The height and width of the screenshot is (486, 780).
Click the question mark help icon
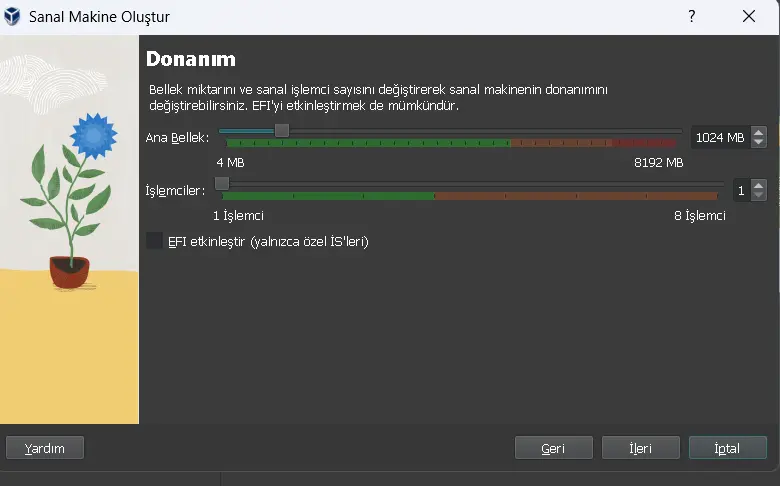691,16
